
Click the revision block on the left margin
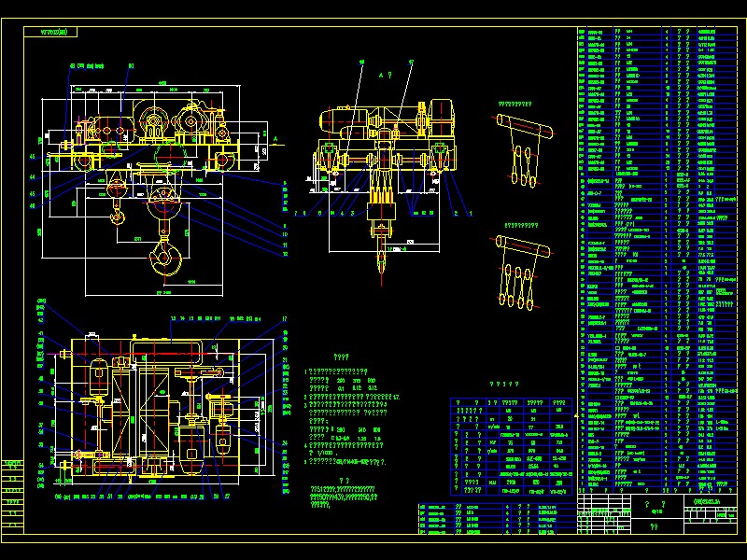click(x=13, y=497)
